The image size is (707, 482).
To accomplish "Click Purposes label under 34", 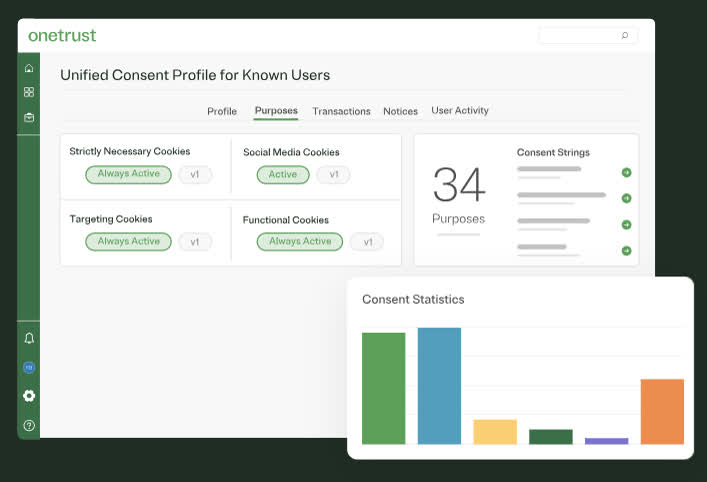I will click(x=459, y=219).
